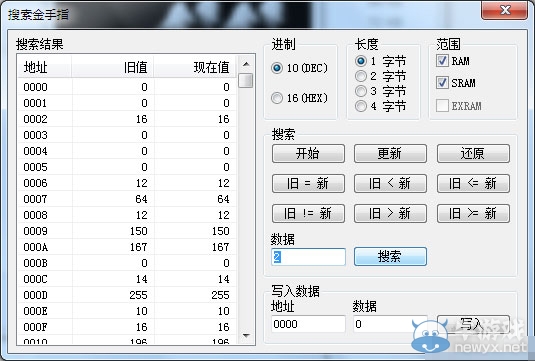The width and height of the screenshot is (535, 361).
Task: Sort by the 现在值 column header
Action: [195, 67]
